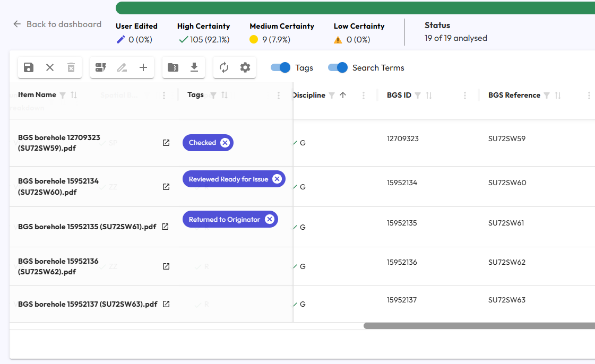Open the archive folder icon
The height and width of the screenshot is (364, 595).
173,67
